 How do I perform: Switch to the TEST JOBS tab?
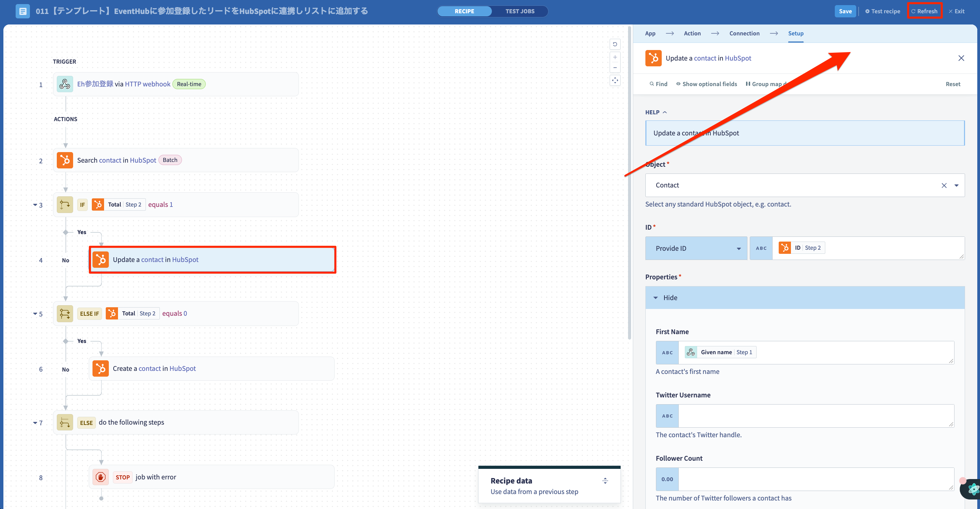pyautogui.click(x=520, y=11)
